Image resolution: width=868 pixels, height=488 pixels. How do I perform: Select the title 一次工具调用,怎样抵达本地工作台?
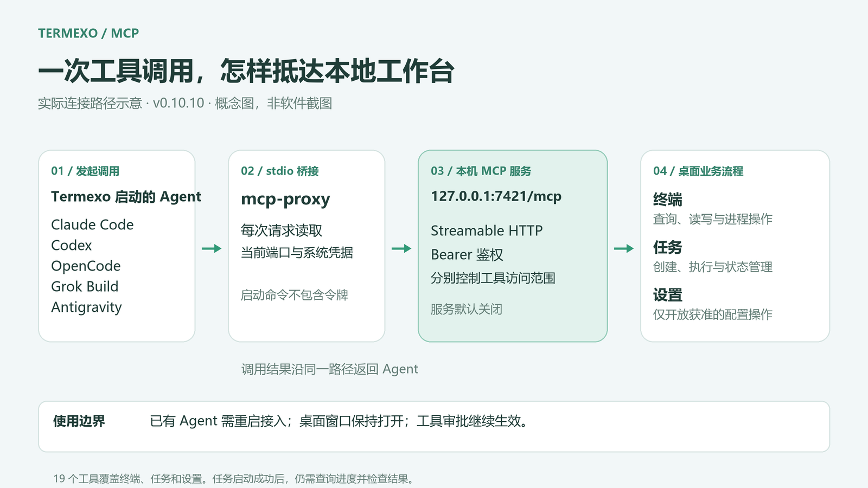[x=246, y=71]
